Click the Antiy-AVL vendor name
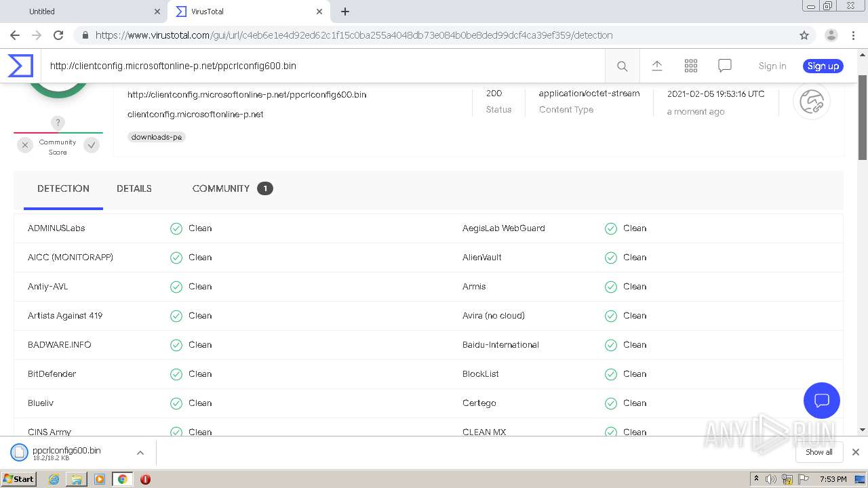868x488 pixels. pyautogui.click(x=48, y=287)
